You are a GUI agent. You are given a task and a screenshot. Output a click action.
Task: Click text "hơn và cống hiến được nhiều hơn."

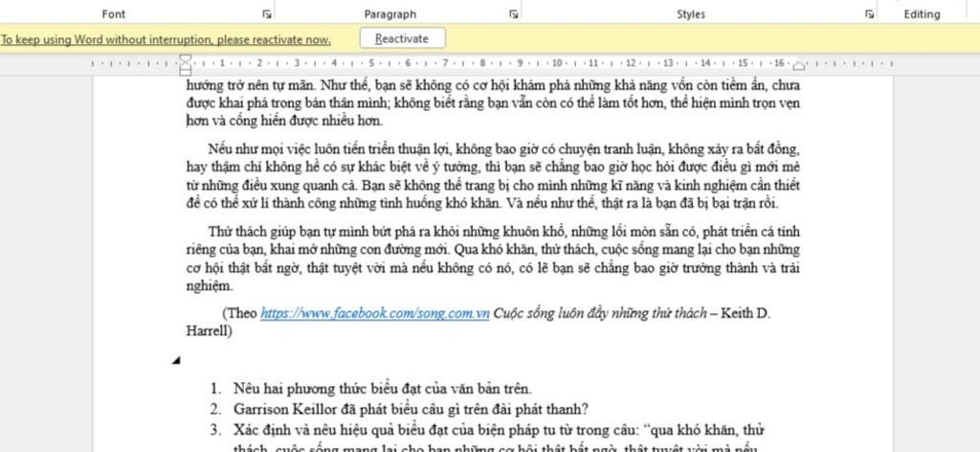pos(284,122)
